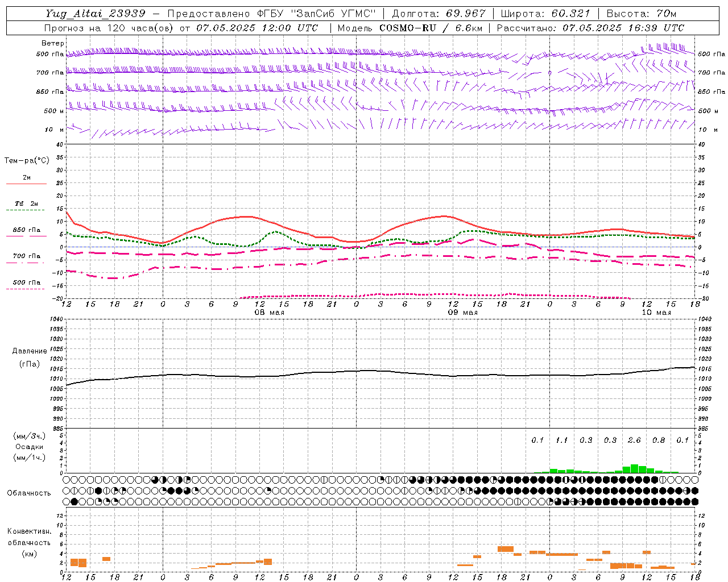
Task: Click the 10 м wind level label on right
Action: [709, 130]
